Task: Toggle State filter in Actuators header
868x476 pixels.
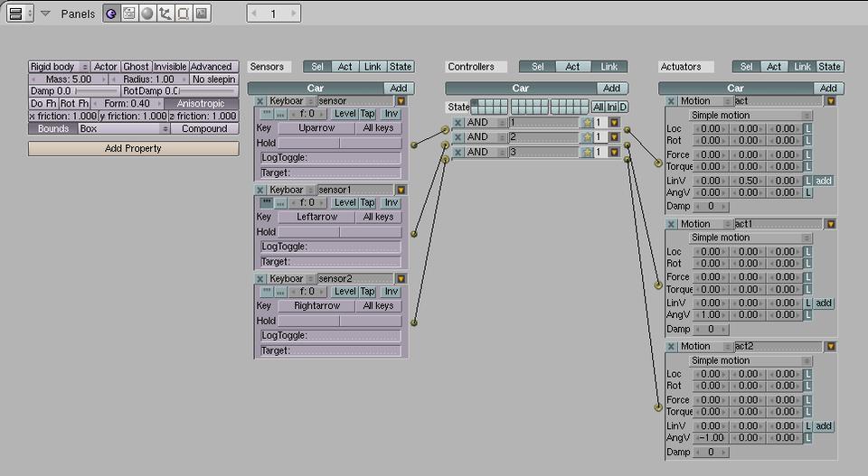Action: (828, 67)
